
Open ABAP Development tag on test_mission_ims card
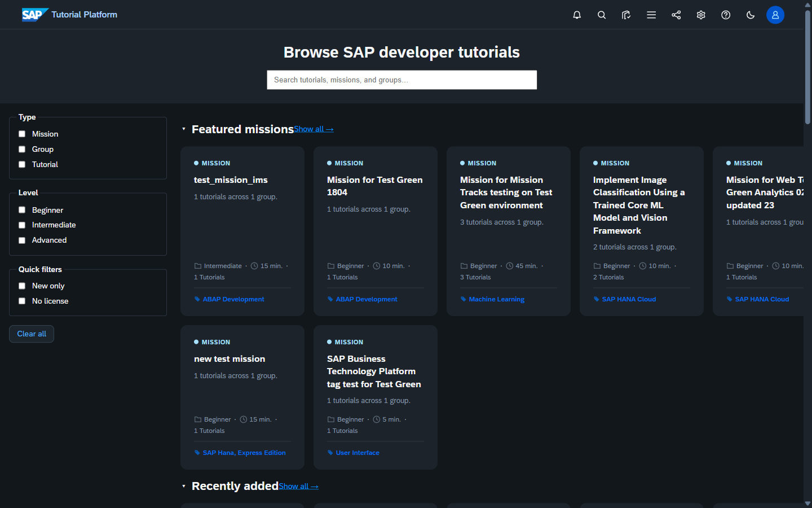233,299
